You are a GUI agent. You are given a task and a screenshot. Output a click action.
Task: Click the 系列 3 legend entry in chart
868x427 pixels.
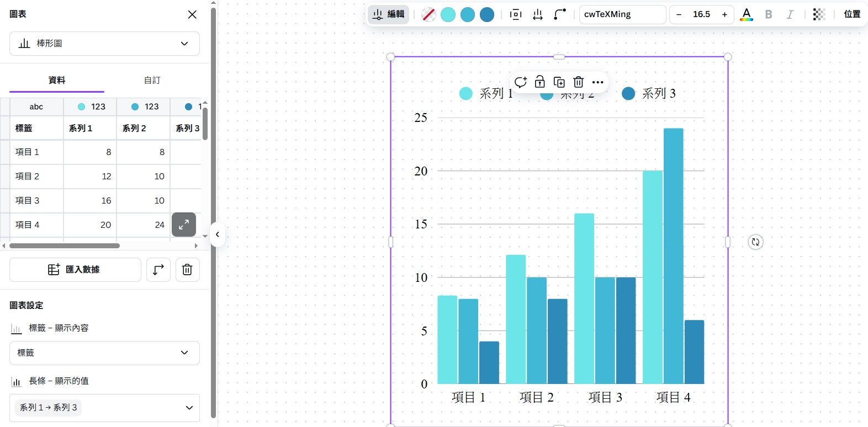point(649,94)
